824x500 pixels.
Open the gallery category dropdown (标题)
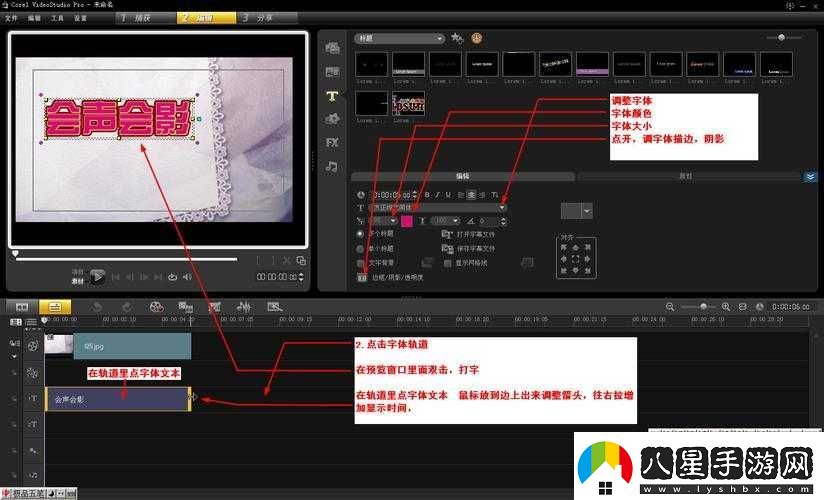[x=399, y=38]
